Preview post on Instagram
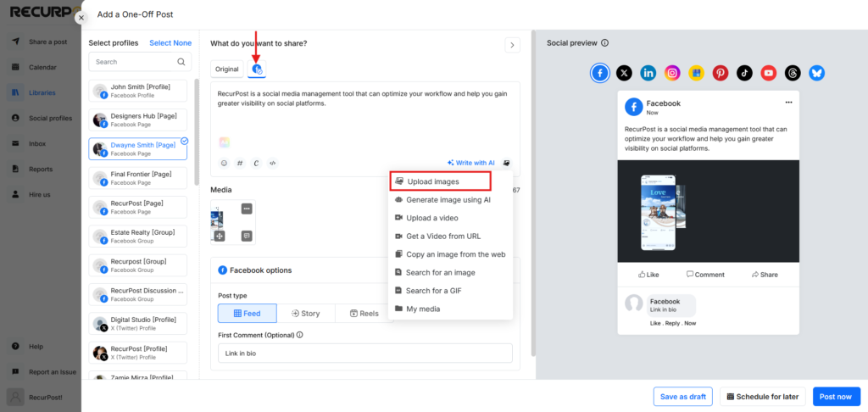This screenshot has width=868, height=412. [672, 73]
